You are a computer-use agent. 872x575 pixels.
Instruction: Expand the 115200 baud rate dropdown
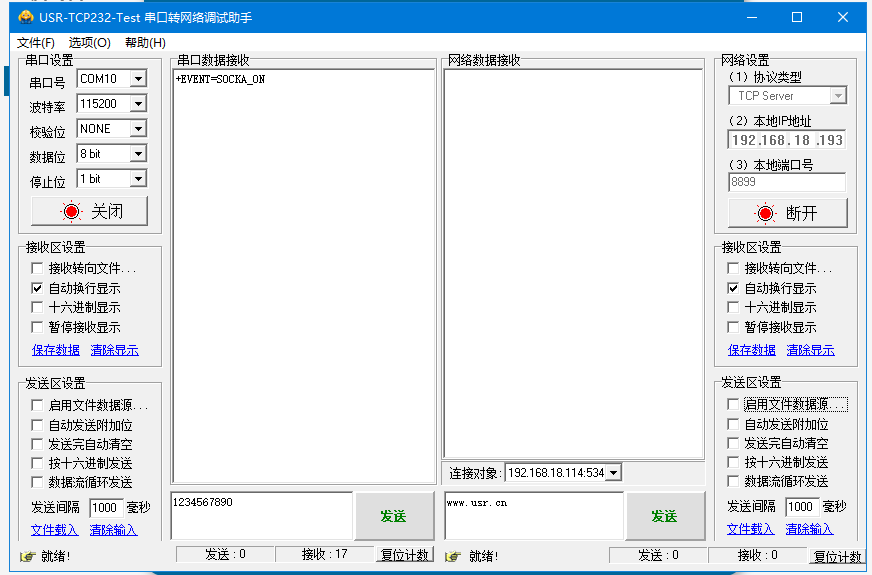coord(138,104)
